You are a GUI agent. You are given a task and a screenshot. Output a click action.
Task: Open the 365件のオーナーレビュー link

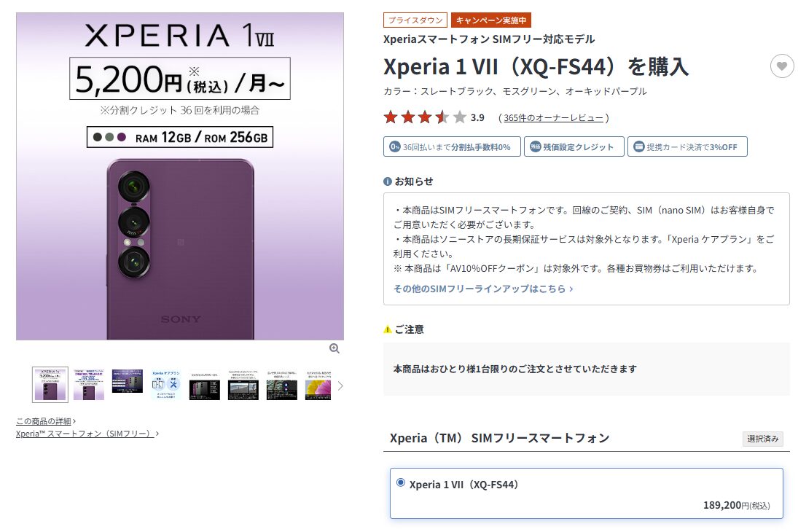click(x=554, y=117)
